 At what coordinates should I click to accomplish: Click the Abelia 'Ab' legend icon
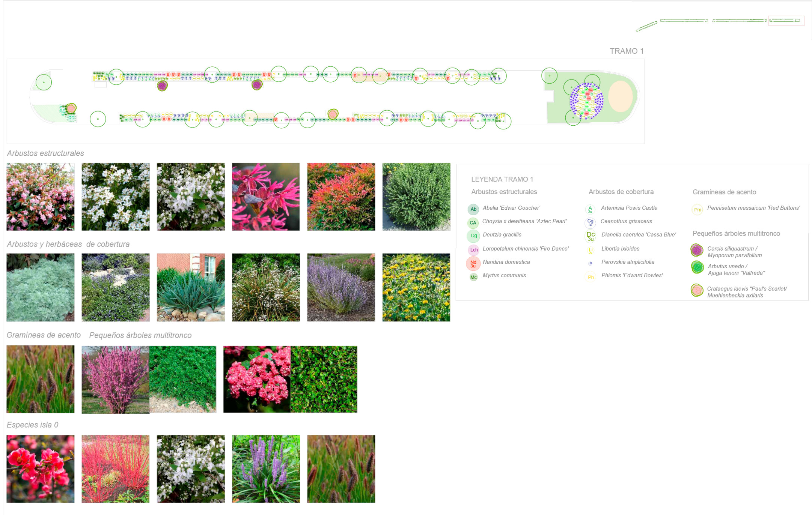473,209
